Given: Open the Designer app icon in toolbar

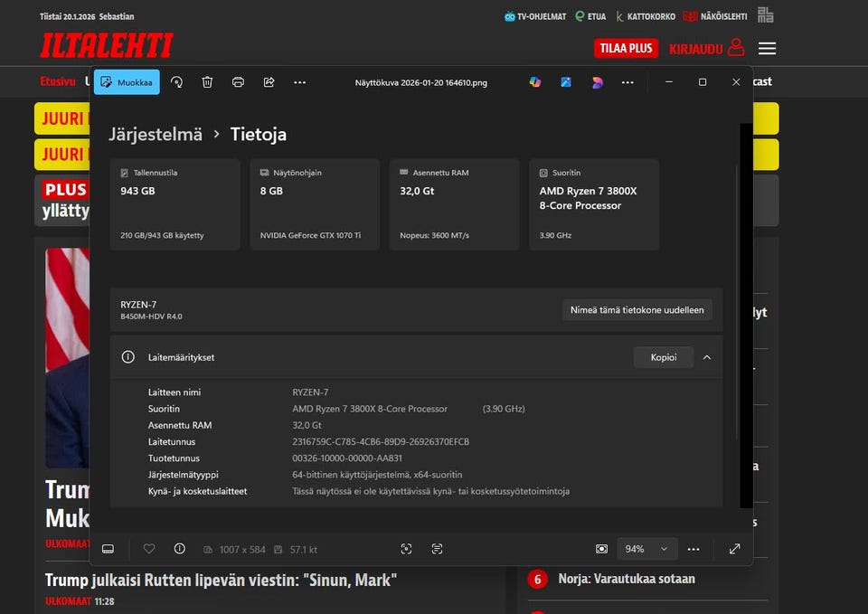Looking at the screenshot, I should (x=566, y=82).
